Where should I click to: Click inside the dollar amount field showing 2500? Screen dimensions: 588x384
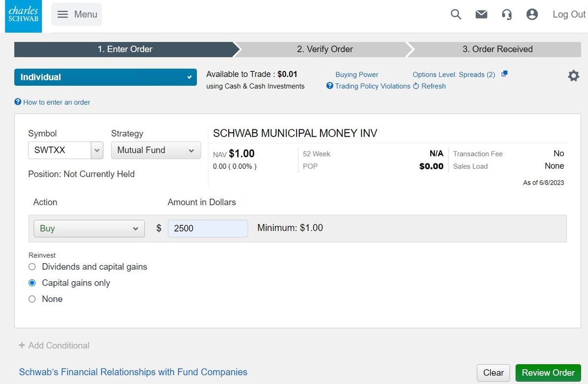207,228
